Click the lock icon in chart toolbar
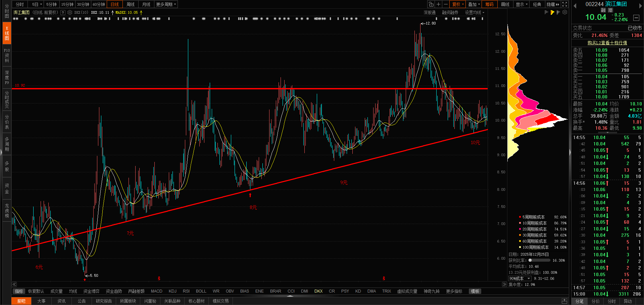This screenshot has width=644, height=305. click(431, 4)
